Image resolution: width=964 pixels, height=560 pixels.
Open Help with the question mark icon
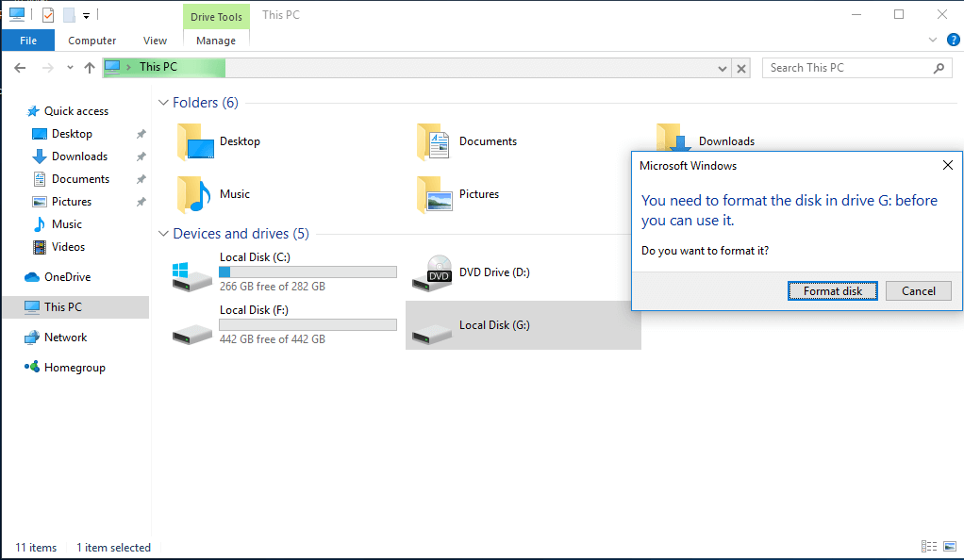click(953, 40)
